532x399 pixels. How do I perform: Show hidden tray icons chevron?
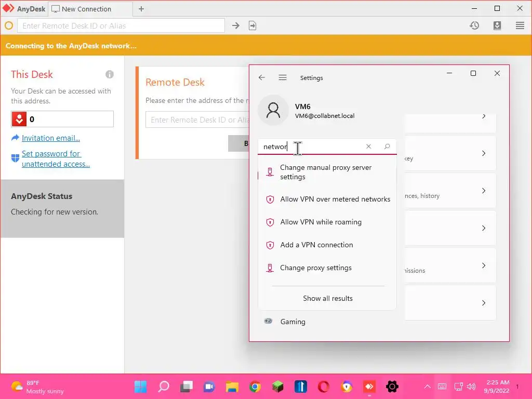click(x=428, y=387)
